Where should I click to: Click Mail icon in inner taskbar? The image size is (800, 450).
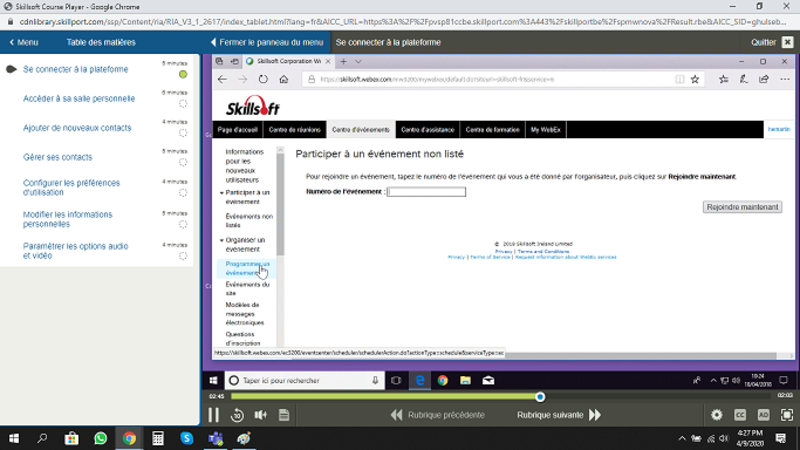[488, 381]
